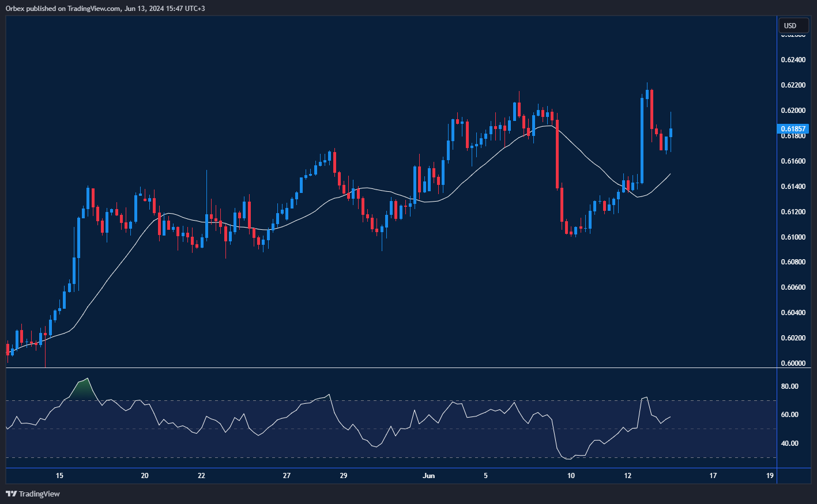This screenshot has height=504, width=817.
Task: Click the 19 date label on the axis
Action: tap(769, 476)
